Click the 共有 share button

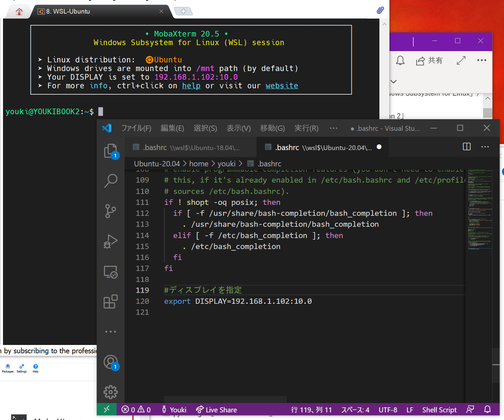(429, 60)
